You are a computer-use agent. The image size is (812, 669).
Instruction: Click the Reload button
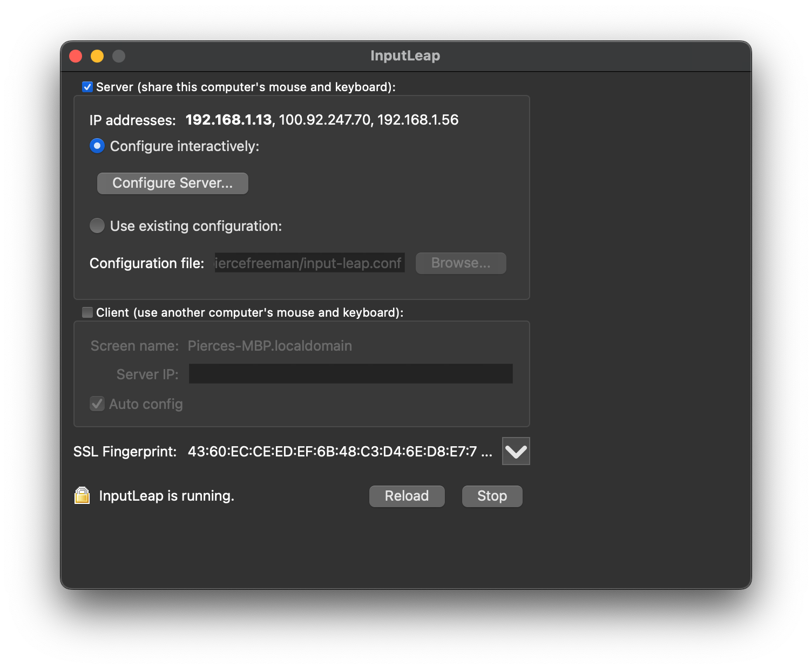click(407, 496)
